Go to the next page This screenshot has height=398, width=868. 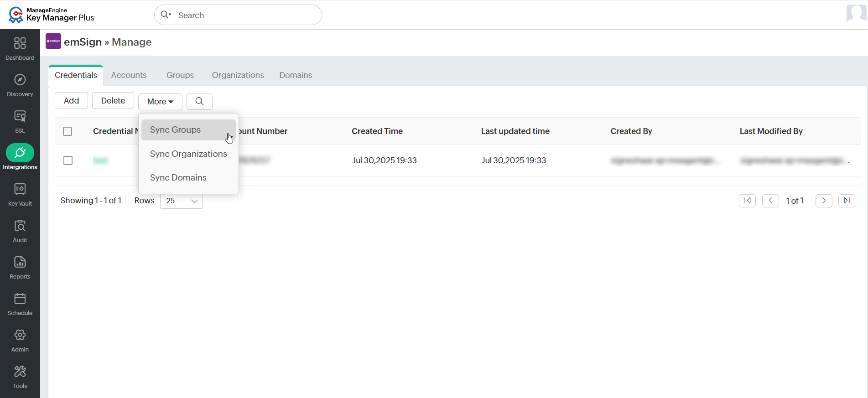824,201
